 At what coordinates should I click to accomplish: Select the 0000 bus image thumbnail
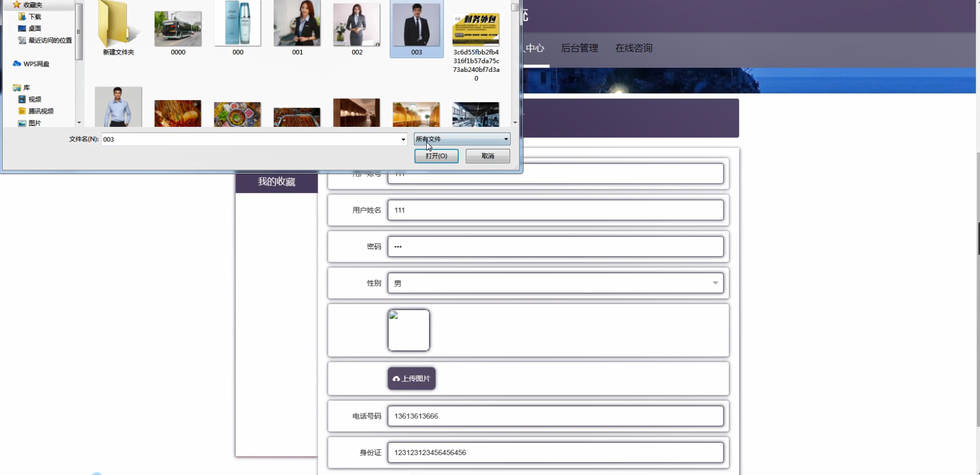178,29
